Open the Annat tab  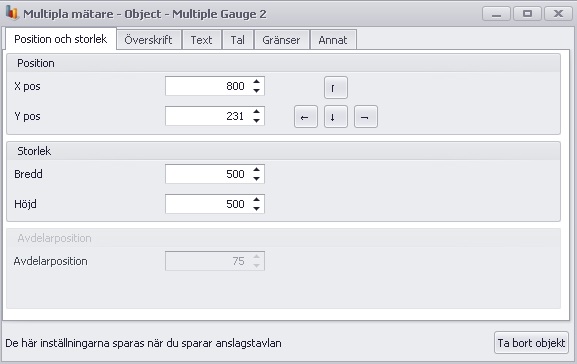tap(333, 40)
